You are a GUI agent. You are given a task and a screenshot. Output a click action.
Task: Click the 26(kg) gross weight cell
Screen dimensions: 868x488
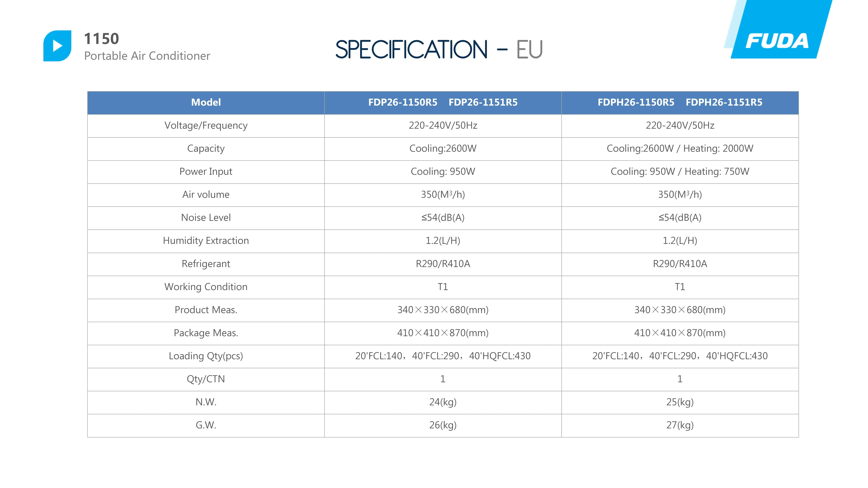pos(443,425)
